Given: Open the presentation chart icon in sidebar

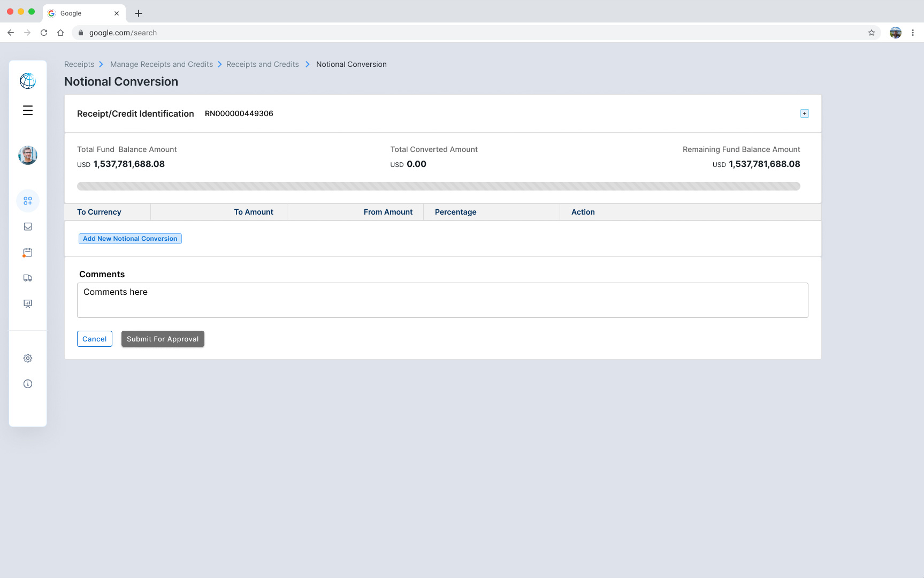Looking at the screenshot, I should click(x=28, y=303).
